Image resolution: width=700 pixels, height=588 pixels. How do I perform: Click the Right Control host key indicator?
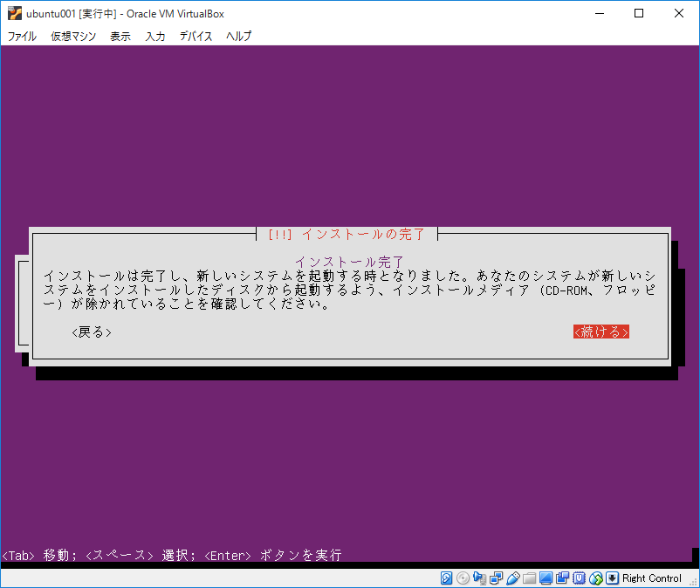pos(650,578)
